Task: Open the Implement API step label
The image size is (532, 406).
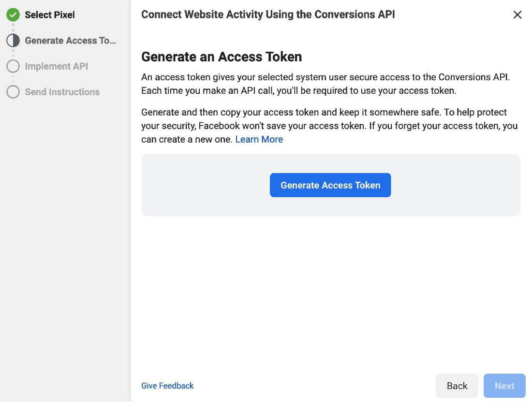Action: [57, 66]
